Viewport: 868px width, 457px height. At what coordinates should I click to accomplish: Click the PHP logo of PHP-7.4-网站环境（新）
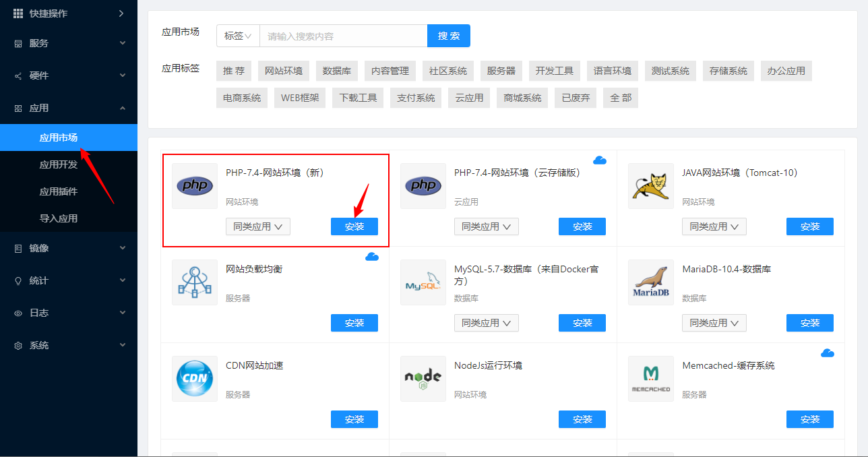(195, 186)
